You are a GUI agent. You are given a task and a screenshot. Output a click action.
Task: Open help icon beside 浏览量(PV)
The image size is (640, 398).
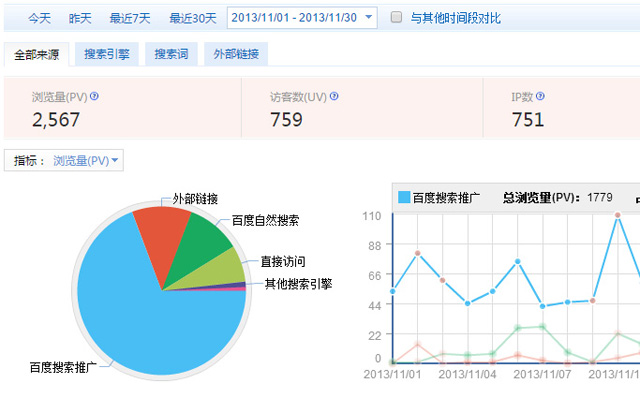tap(94, 96)
